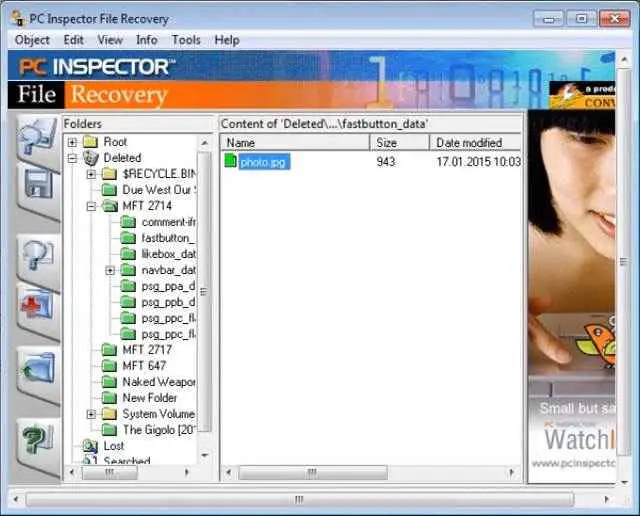Expand the System Volume folder node
The height and width of the screenshot is (516, 640).
tap(91, 414)
